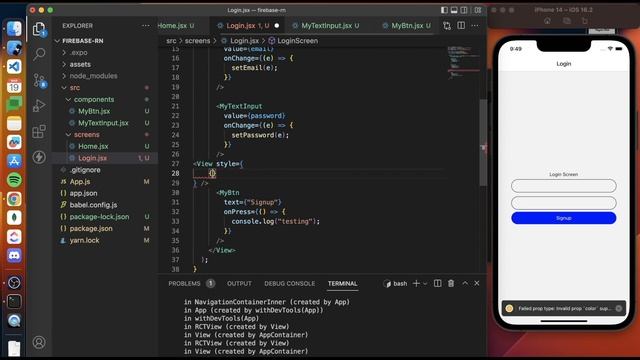The height and width of the screenshot is (360, 640).
Task: Open MyTextInput.jsx in the file tree
Action: (103, 123)
